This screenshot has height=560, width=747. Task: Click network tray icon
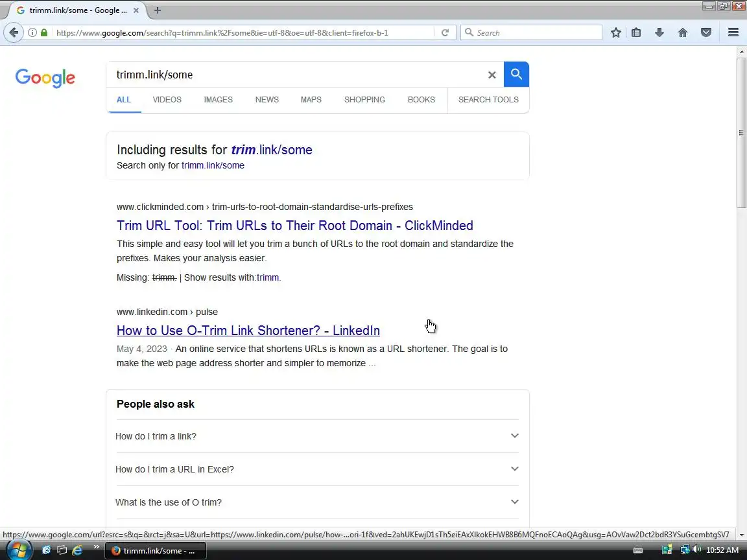(x=685, y=550)
